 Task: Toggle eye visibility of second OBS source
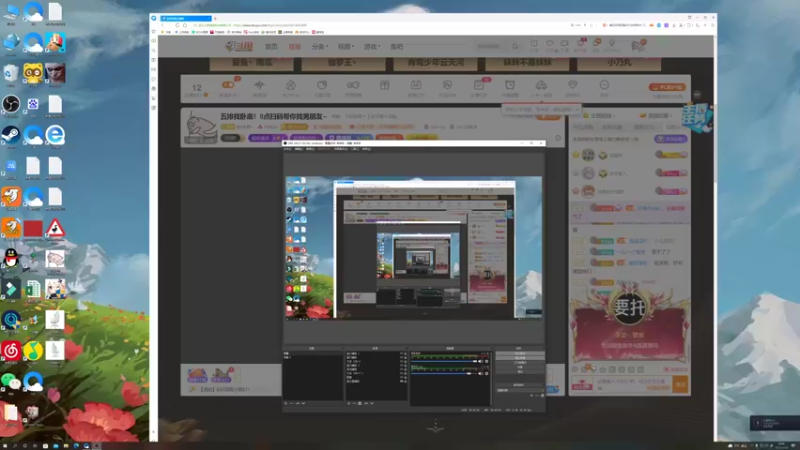point(401,357)
